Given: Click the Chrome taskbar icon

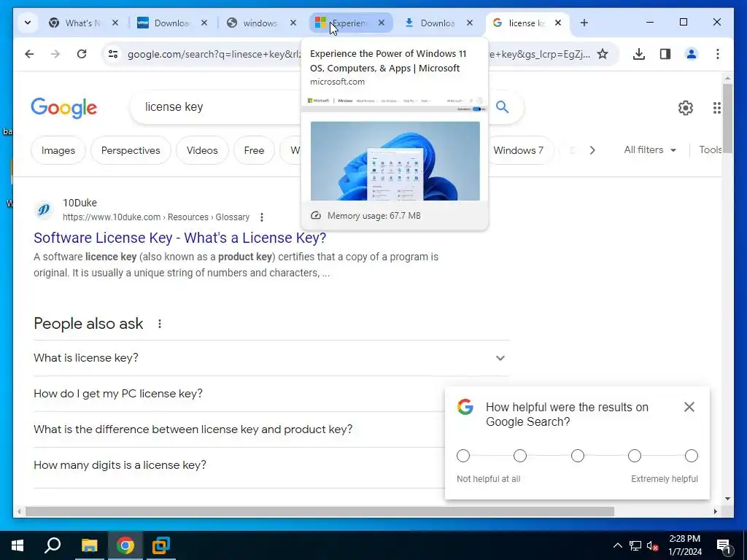Looking at the screenshot, I should pyautogui.click(x=125, y=545).
